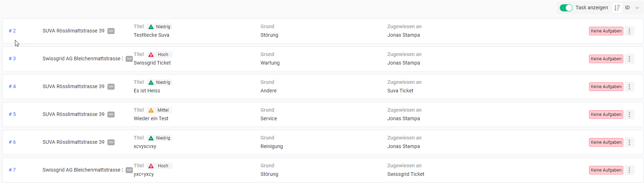Select the Swissgrid Ticket title row
The image size is (644, 183).
[x=152, y=63]
